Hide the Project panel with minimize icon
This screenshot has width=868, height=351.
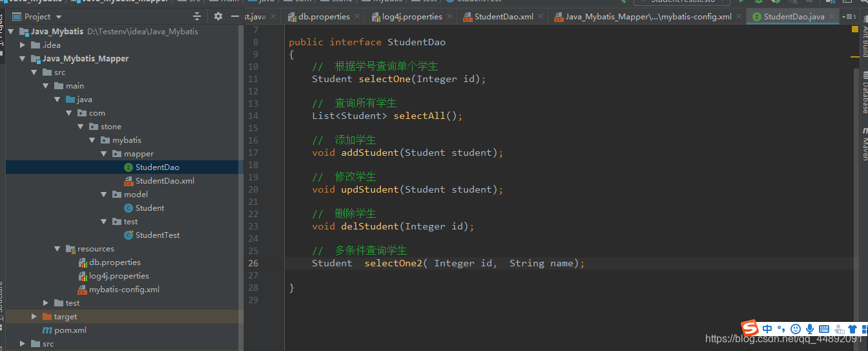click(x=236, y=16)
